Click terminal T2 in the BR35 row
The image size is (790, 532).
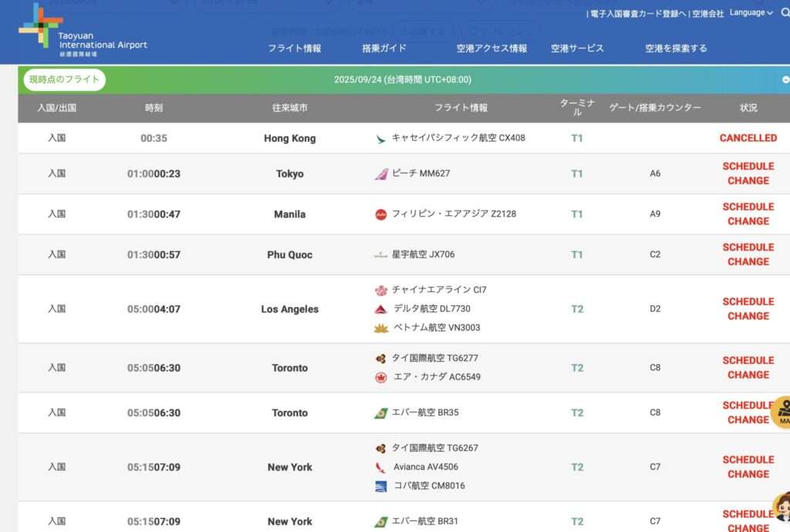[577, 413]
